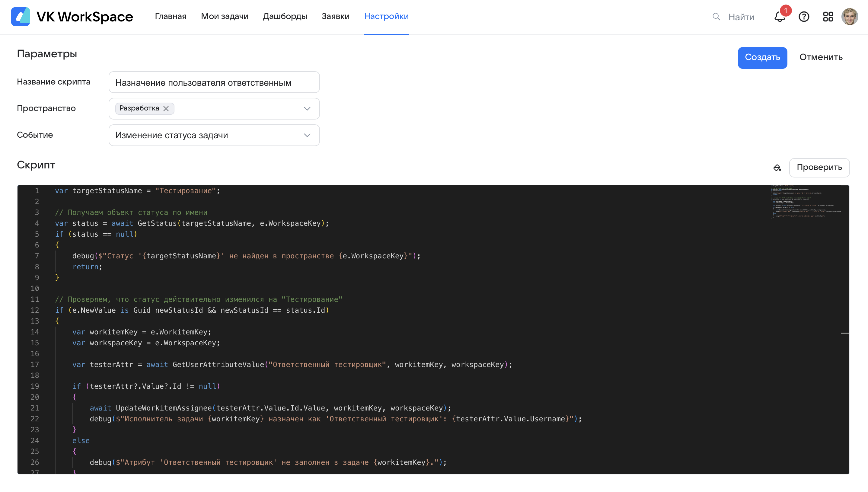The height and width of the screenshot is (492, 868).
Task: Go to the Главная tab
Action: click(171, 16)
